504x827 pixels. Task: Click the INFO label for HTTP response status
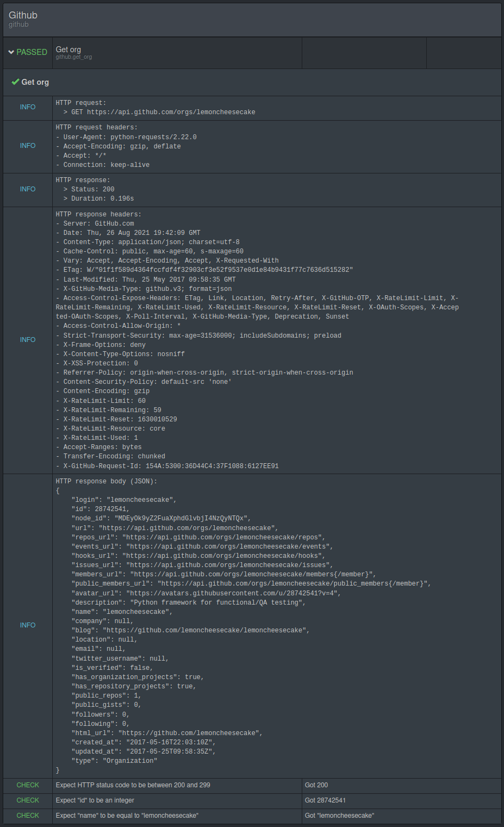(28, 189)
